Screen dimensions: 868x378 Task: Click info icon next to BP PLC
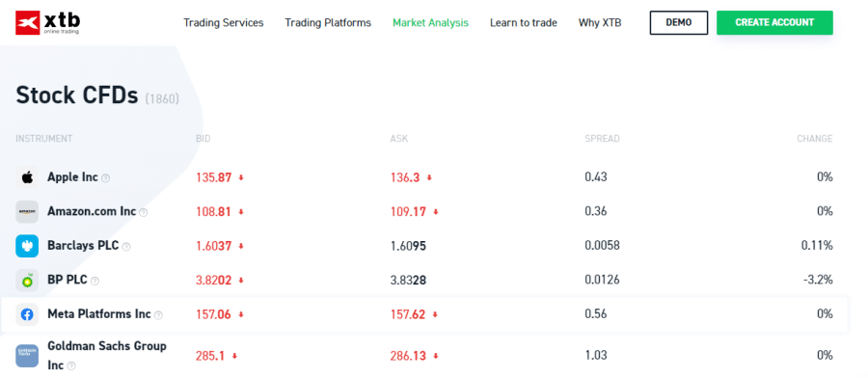(95, 282)
